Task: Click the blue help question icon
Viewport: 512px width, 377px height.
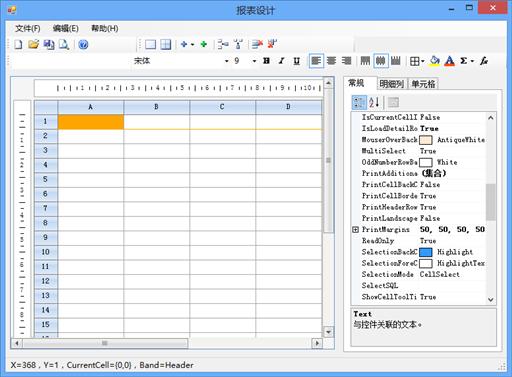Action: 83,44
